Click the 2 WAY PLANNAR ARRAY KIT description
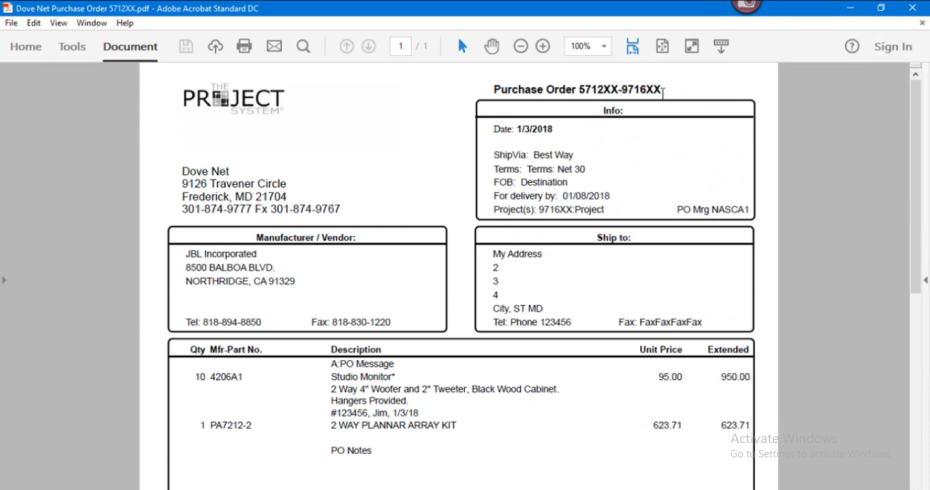Image resolution: width=930 pixels, height=490 pixels. [393, 425]
